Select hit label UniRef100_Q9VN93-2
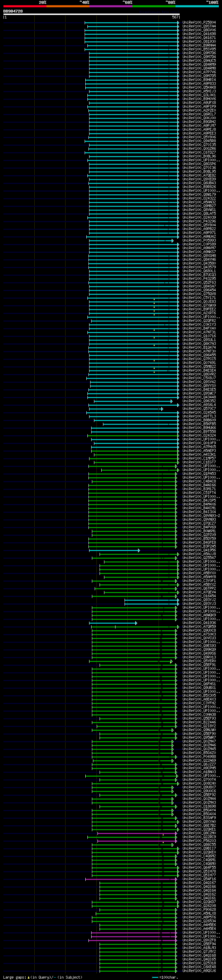The width and height of the screenshot is (222, 980). tap(201, 516)
